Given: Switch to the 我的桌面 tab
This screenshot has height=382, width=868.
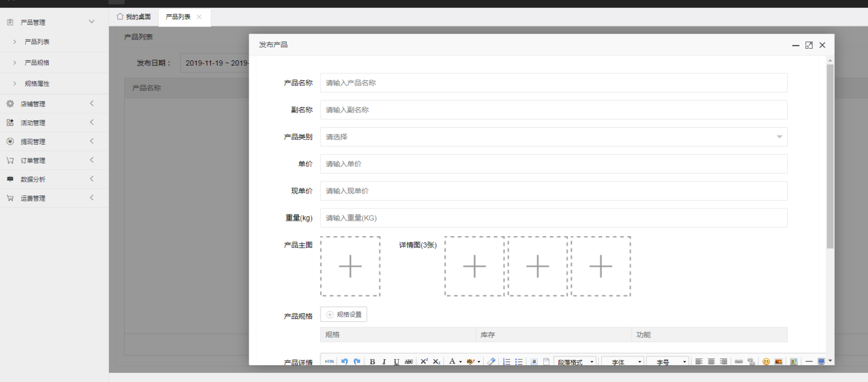Looking at the screenshot, I should pos(134,17).
